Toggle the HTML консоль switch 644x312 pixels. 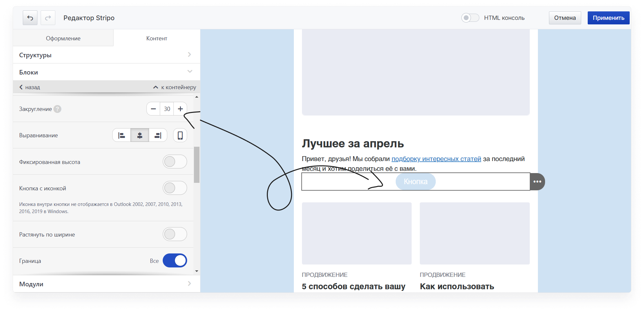[x=470, y=18]
